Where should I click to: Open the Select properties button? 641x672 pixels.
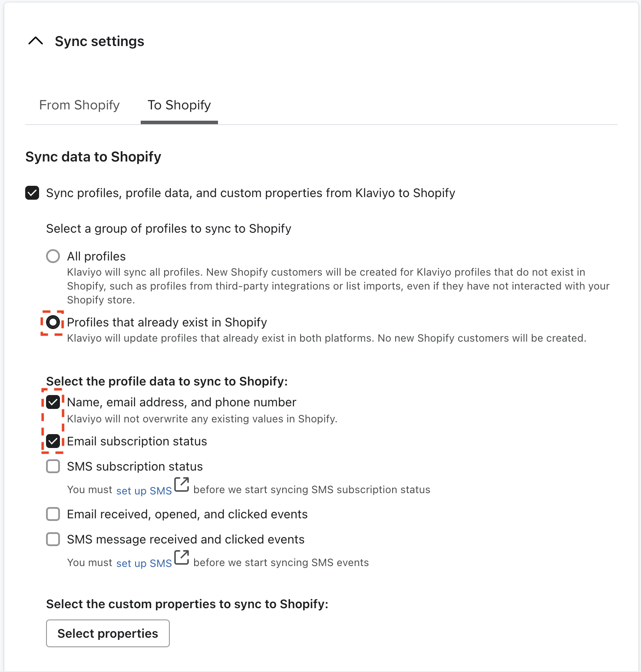point(108,633)
